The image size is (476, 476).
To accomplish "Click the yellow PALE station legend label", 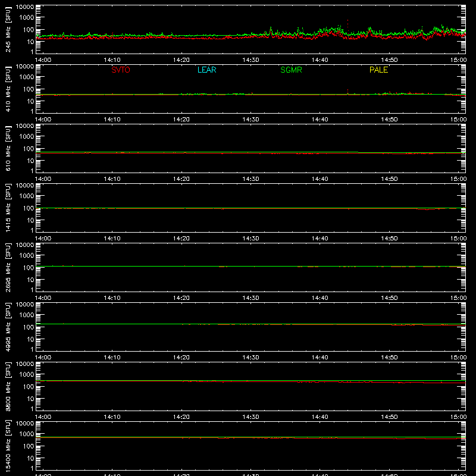I will pos(378,70).
